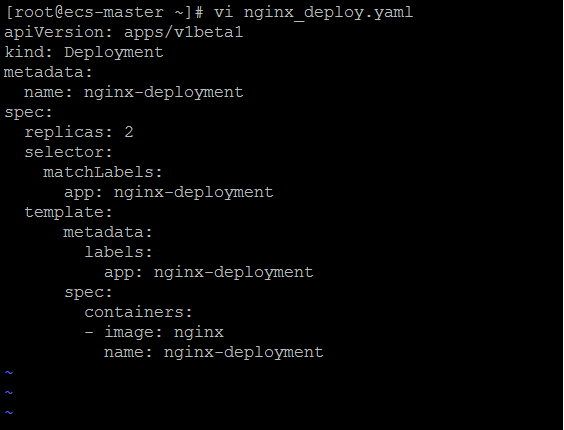This screenshot has width=564, height=430.
Task: Place cursor on replicas value 2
Action: point(129,132)
